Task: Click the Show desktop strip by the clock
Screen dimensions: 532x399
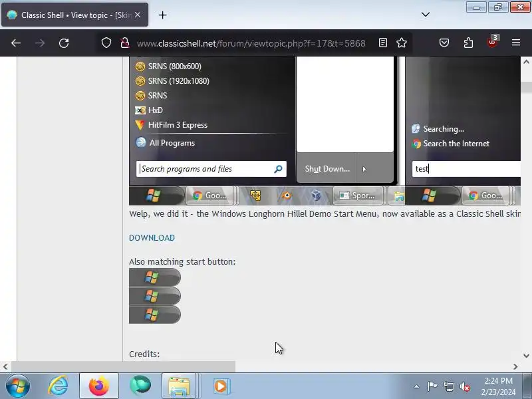Action: 527,386
